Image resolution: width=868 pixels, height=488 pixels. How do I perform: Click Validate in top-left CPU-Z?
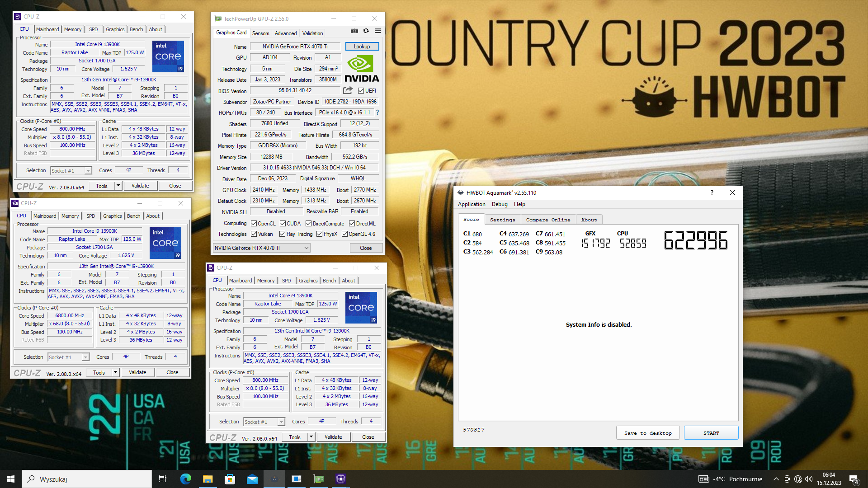140,186
